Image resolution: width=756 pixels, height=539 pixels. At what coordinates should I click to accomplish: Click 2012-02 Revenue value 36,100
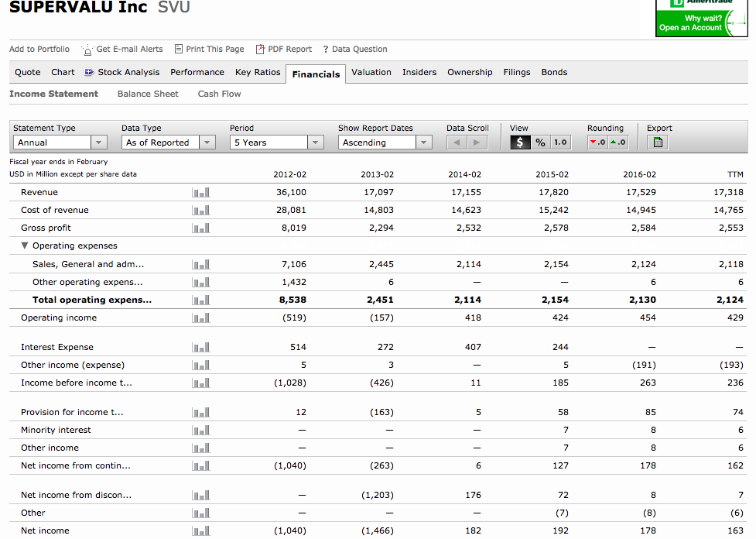point(291,193)
